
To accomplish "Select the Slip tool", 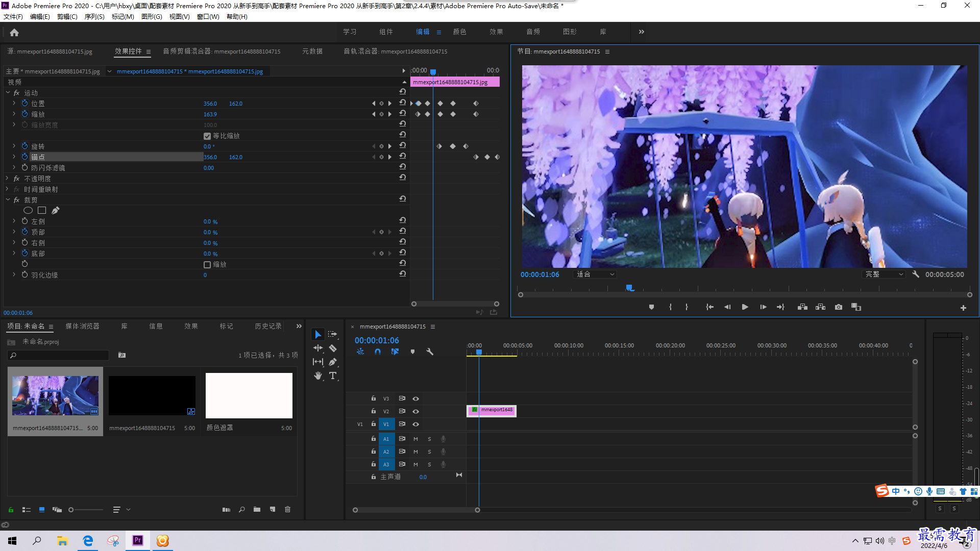I will pos(318,362).
